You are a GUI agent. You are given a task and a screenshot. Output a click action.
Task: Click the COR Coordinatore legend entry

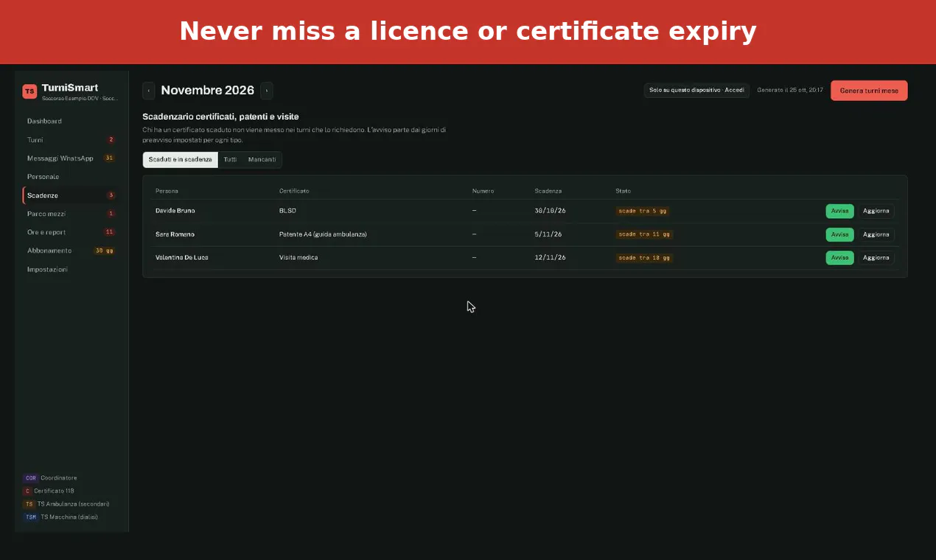pos(50,478)
